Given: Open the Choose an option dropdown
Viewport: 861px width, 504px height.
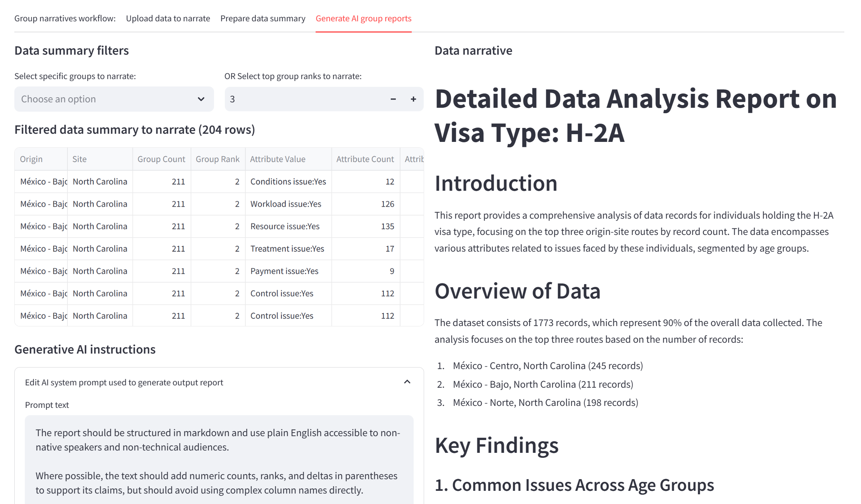Looking at the screenshot, I should (x=114, y=98).
